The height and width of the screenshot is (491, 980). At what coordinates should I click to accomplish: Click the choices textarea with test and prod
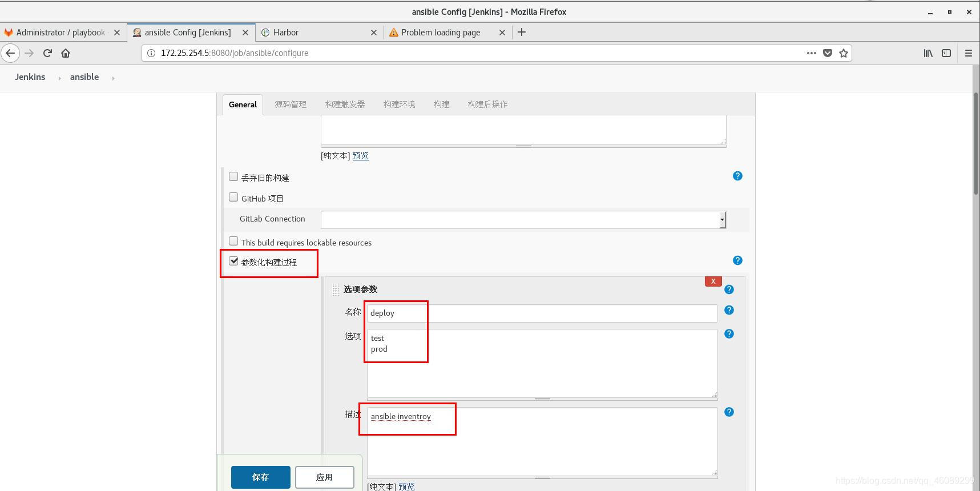[x=542, y=363]
